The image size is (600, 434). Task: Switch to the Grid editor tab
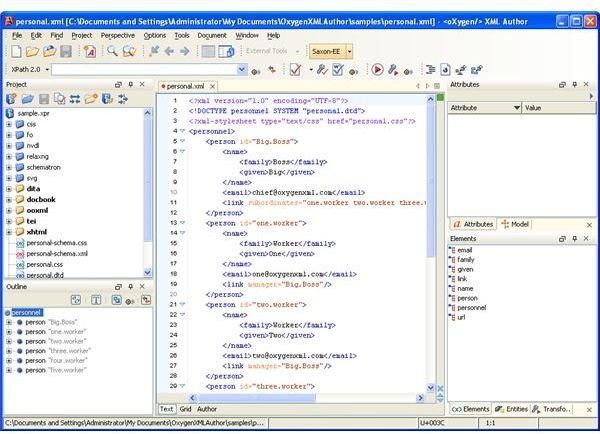click(x=185, y=409)
